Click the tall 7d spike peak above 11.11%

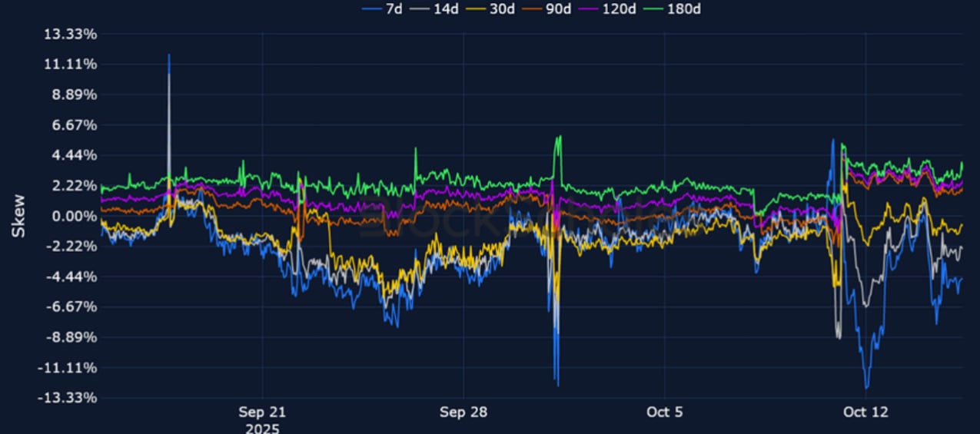[x=169, y=55]
